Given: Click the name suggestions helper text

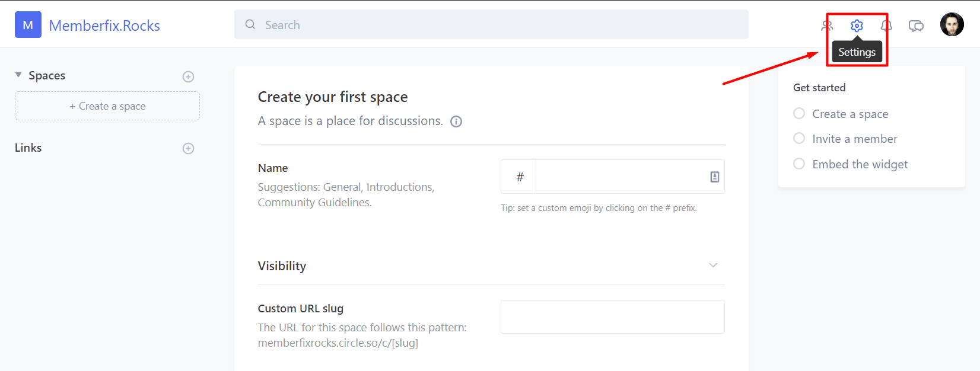Looking at the screenshot, I should [x=346, y=194].
